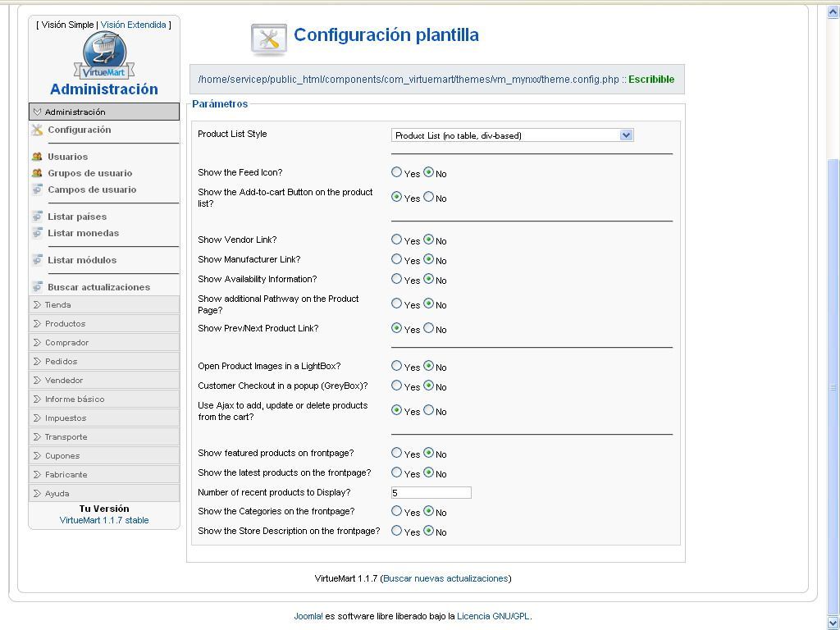Click the green Escribible status text

click(x=651, y=80)
